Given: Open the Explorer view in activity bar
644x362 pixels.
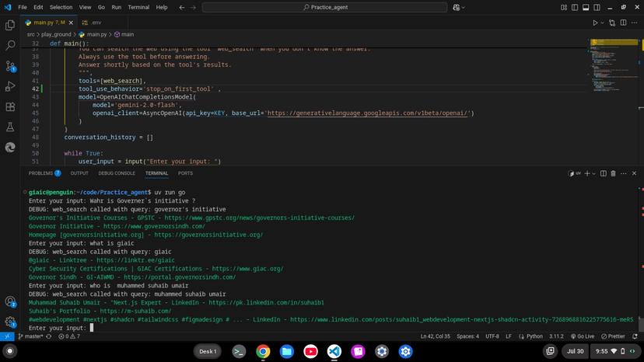Looking at the screenshot, I should (x=10, y=26).
